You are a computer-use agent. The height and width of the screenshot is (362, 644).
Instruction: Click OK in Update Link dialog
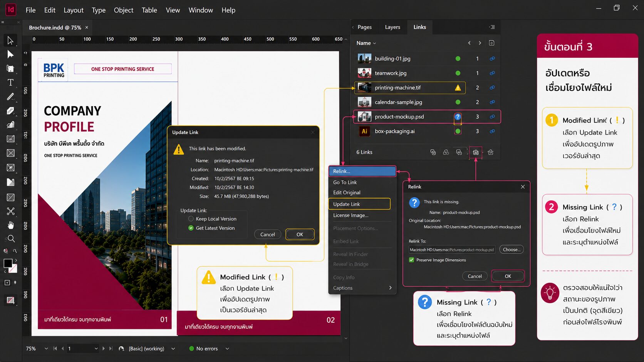(300, 234)
